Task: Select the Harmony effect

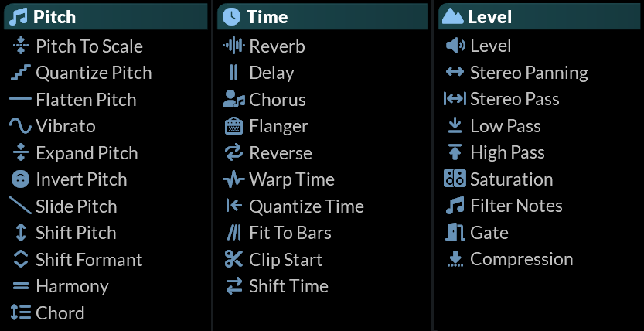Action: click(72, 286)
